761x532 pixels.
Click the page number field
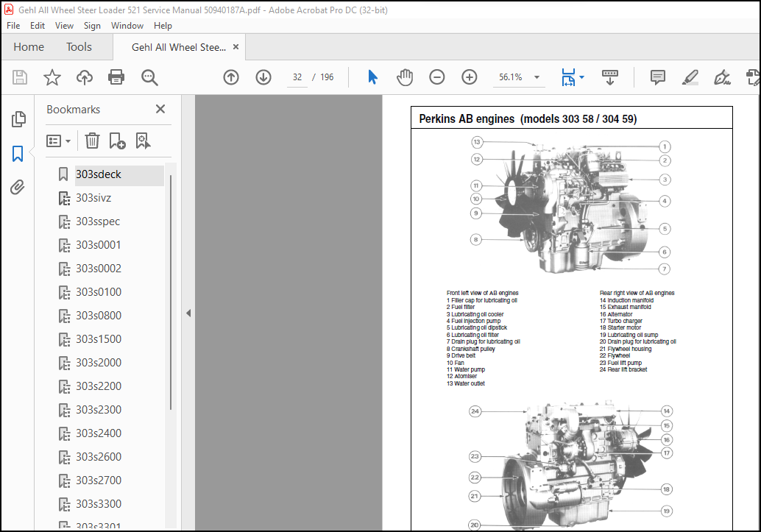pos(297,77)
